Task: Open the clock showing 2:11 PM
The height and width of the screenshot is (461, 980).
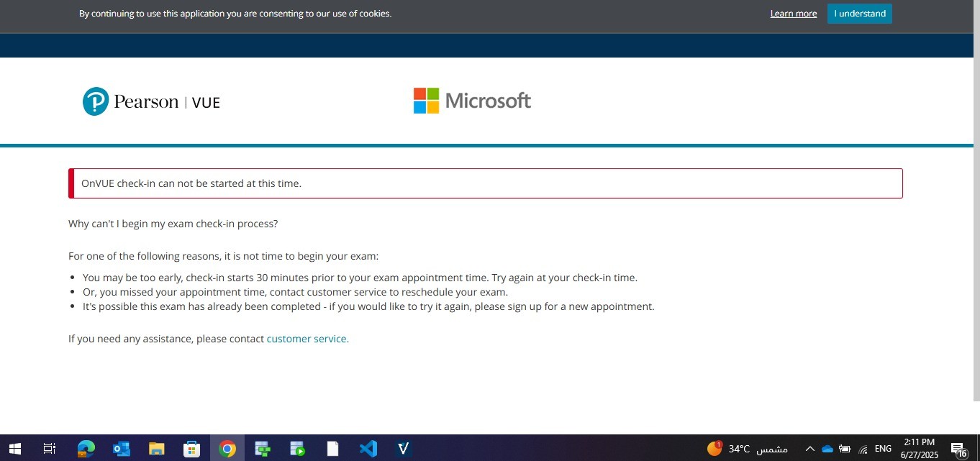Action: tap(919, 449)
